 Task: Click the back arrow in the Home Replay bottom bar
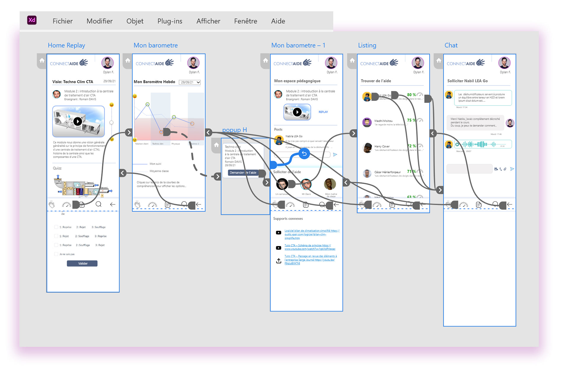pyautogui.click(x=112, y=204)
